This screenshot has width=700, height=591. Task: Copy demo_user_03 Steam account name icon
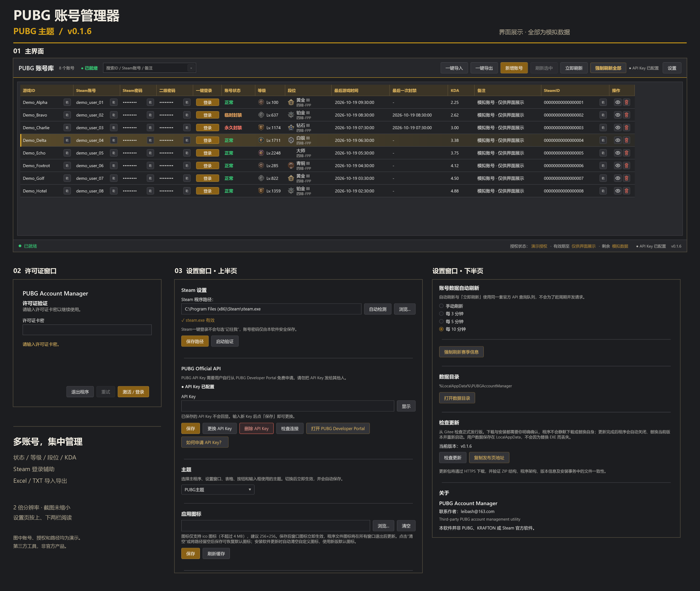(114, 128)
